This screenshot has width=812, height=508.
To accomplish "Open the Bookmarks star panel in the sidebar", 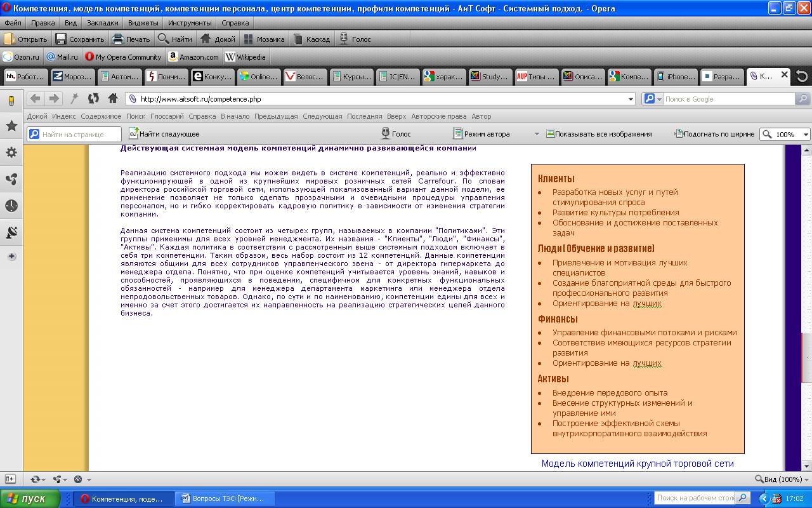I will click(x=11, y=126).
